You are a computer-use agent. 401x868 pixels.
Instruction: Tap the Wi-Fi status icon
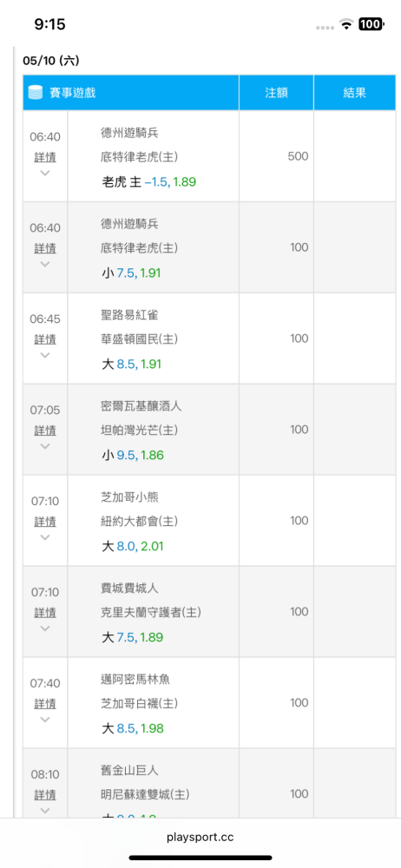point(346,23)
